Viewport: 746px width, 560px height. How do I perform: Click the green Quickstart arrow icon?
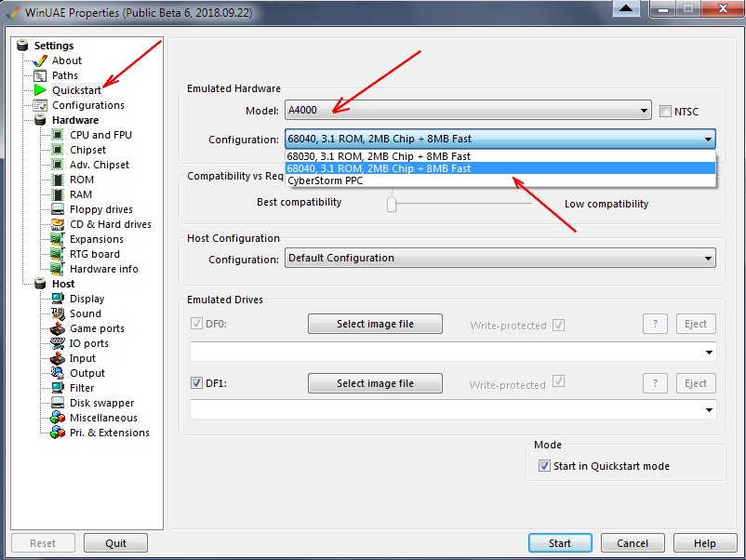40,90
